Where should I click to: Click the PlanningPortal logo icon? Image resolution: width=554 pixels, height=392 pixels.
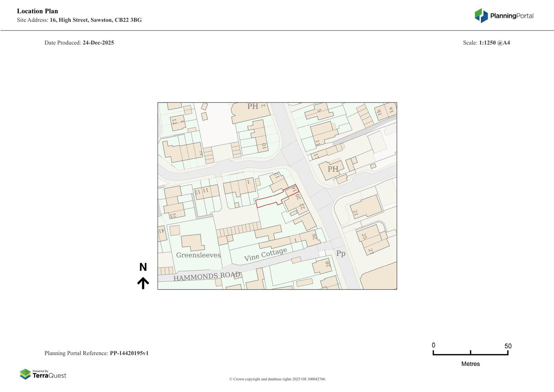tap(481, 16)
